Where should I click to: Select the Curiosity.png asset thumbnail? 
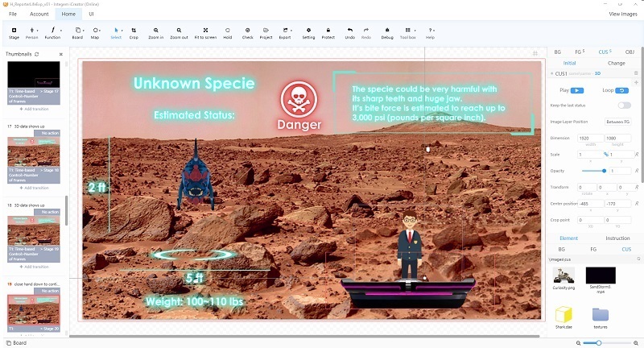click(x=563, y=275)
